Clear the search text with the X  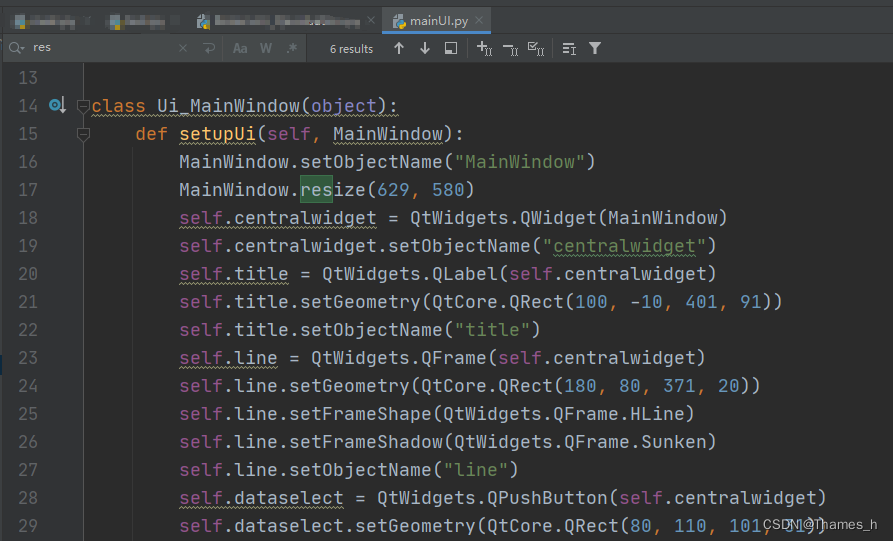click(183, 48)
